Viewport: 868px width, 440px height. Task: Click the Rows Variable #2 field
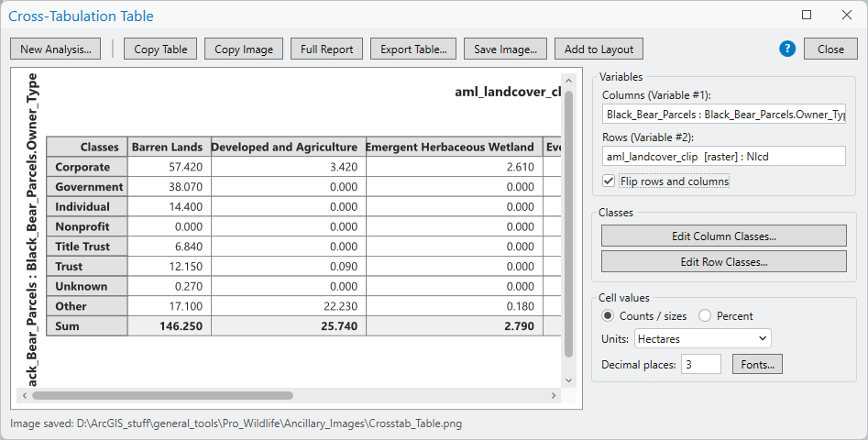pyautogui.click(x=724, y=156)
